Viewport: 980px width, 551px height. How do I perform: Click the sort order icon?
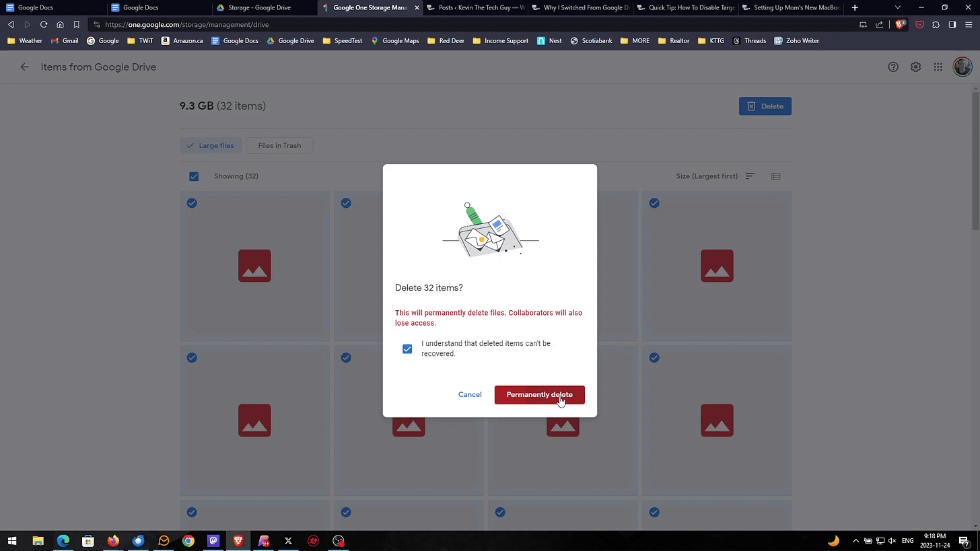click(750, 176)
